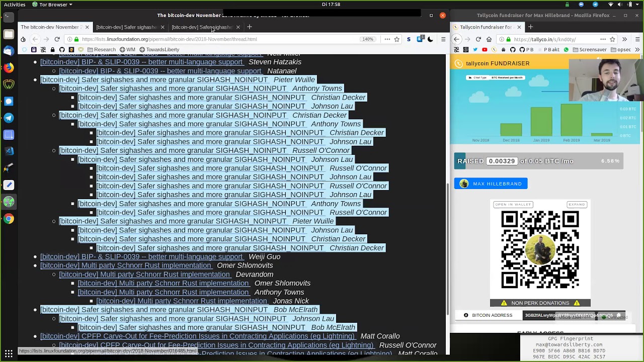Open the clock 'Di 17:58' menu

(x=331, y=5)
